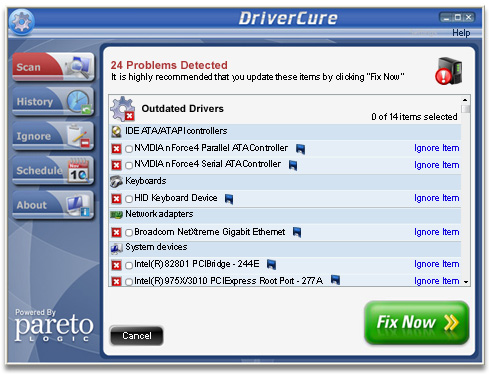Click red X beside PCI Express Root Port
This screenshot has height=377, width=490.
116,282
